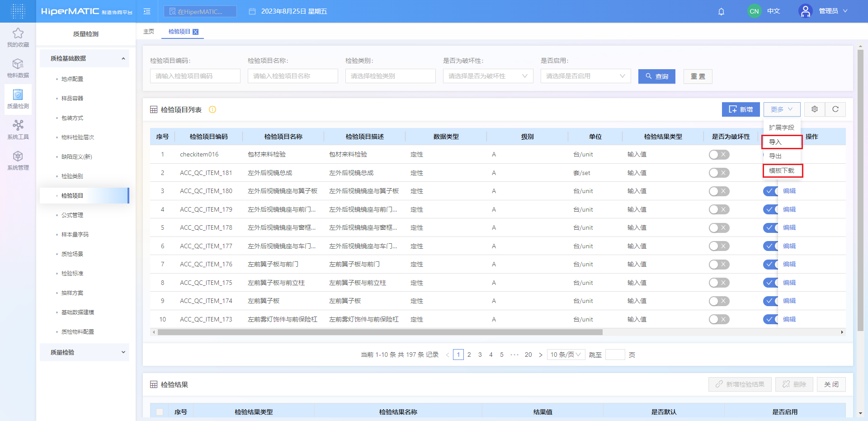
Task: Go to next page arrow in pagination
Action: pyautogui.click(x=541, y=355)
